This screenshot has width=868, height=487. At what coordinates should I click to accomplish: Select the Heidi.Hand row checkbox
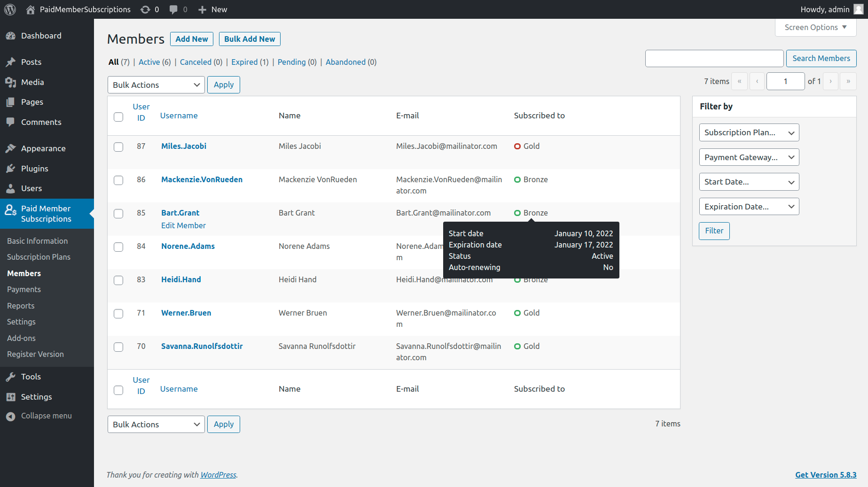(118, 280)
